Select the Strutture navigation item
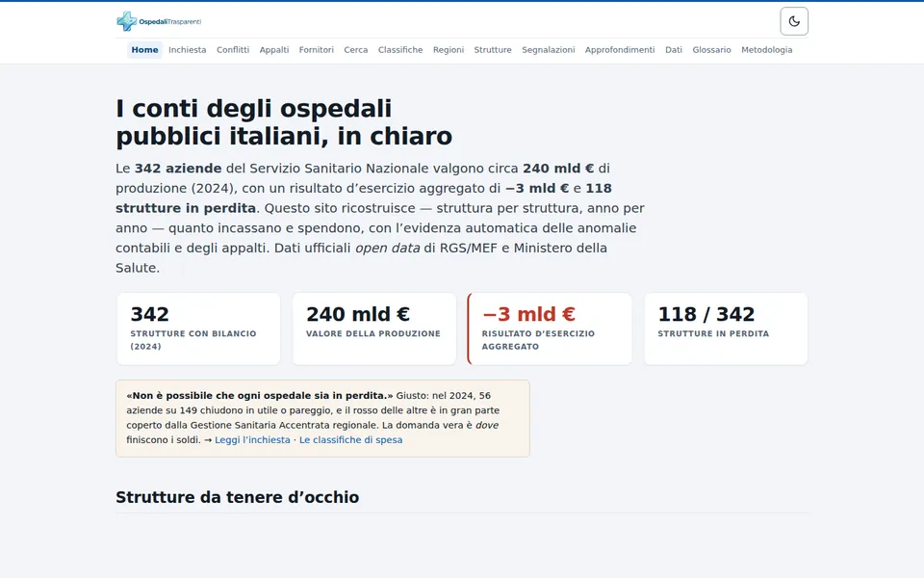Screen dimensions: 924x578 [493, 49]
